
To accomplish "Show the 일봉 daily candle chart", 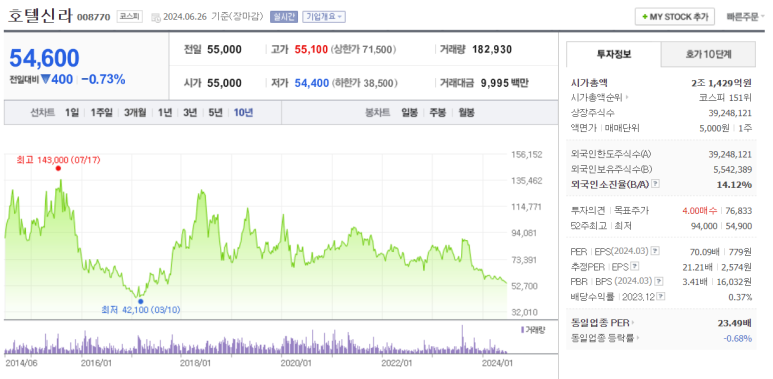I will [x=410, y=113].
